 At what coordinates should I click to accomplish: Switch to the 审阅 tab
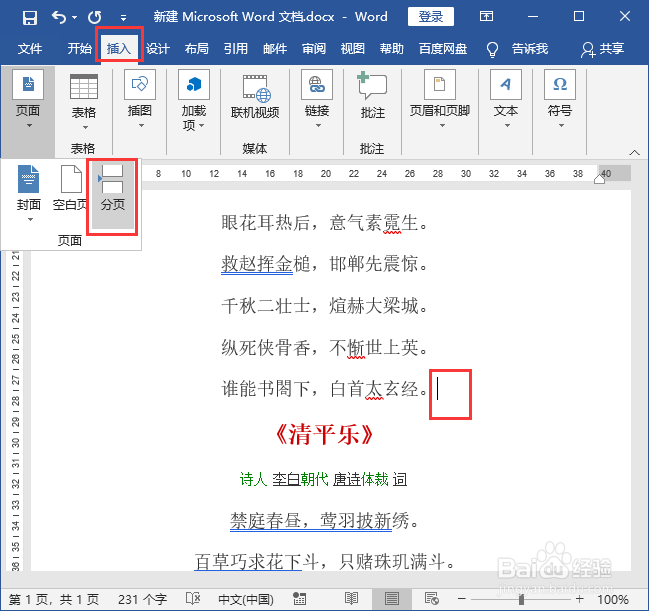tap(314, 48)
